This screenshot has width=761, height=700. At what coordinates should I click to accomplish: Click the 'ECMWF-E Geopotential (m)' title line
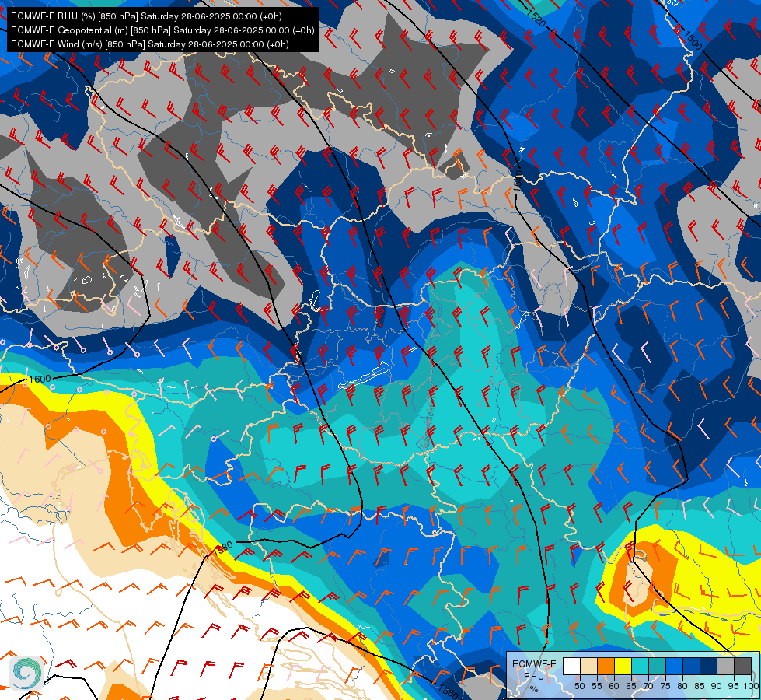point(162,30)
